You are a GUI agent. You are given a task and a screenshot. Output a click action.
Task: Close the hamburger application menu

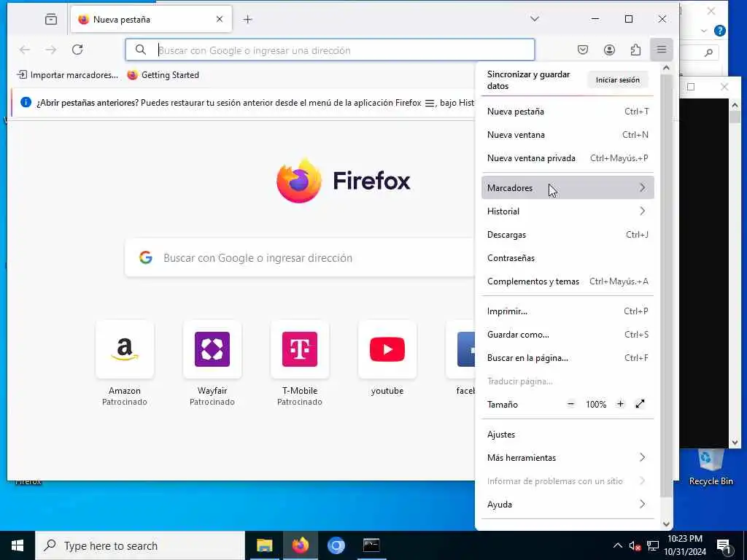pyautogui.click(x=661, y=50)
